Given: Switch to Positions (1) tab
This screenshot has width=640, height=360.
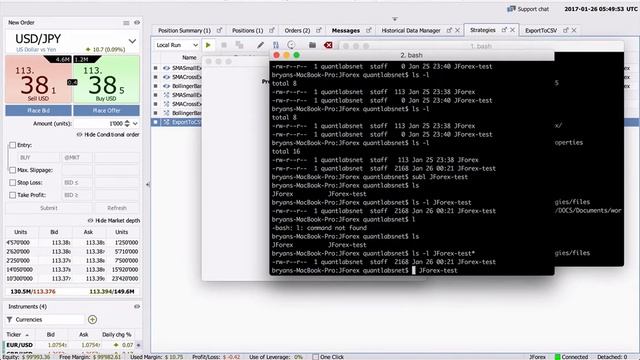Looking at the screenshot, I should (247, 31).
